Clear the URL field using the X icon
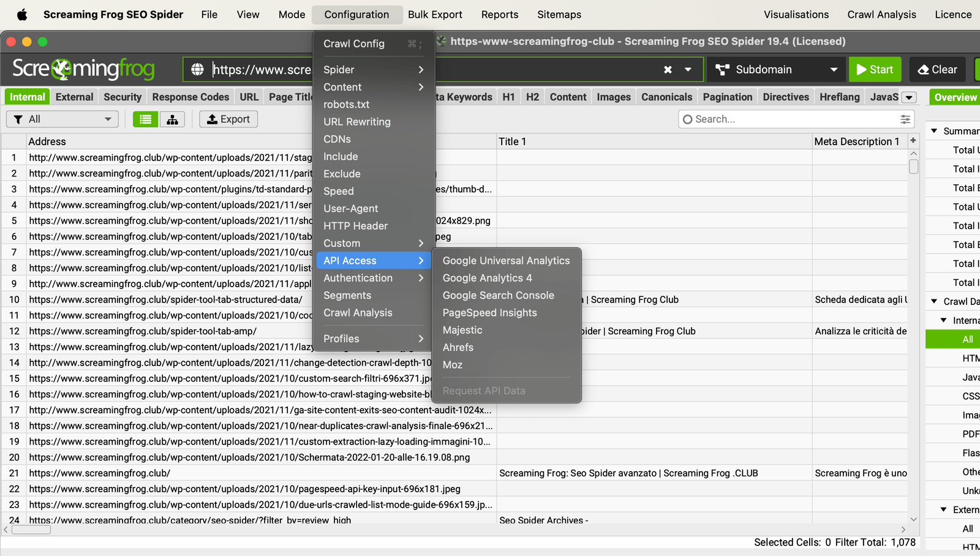The height and width of the screenshot is (556, 980). tap(667, 69)
